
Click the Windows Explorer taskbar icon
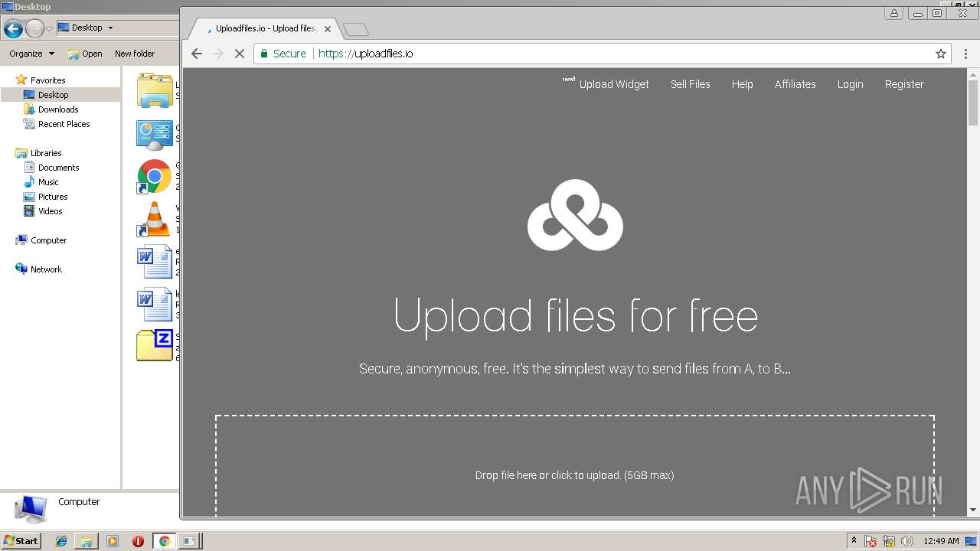coord(87,541)
